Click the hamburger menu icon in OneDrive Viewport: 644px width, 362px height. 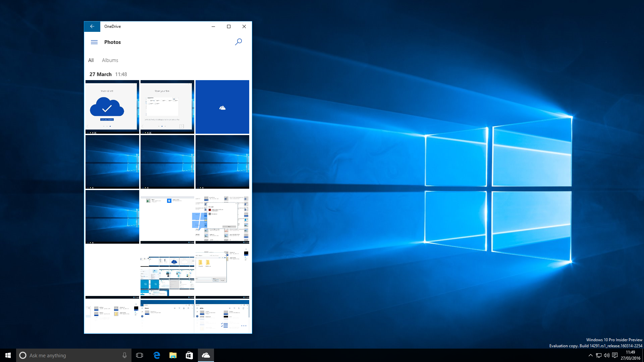coord(94,42)
